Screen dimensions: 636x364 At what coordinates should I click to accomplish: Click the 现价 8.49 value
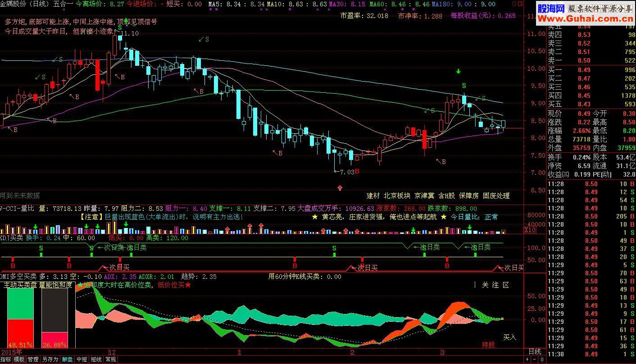[x=584, y=114]
